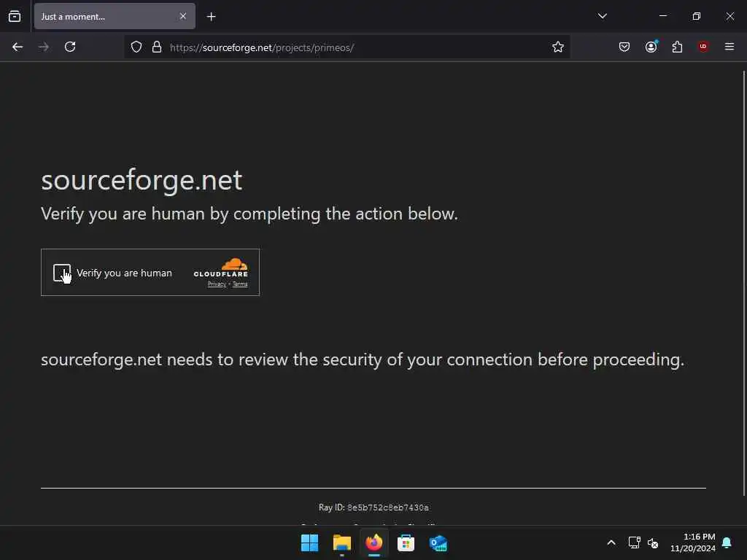This screenshot has height=560, width=747.
Task: Open Save to Pocket icon
Action: pos(624,47)
